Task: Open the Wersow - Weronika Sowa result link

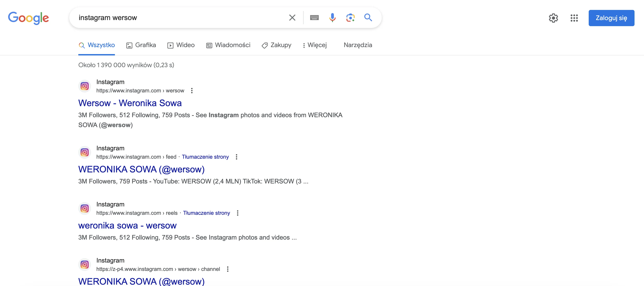Action: (x=130, y=103)
